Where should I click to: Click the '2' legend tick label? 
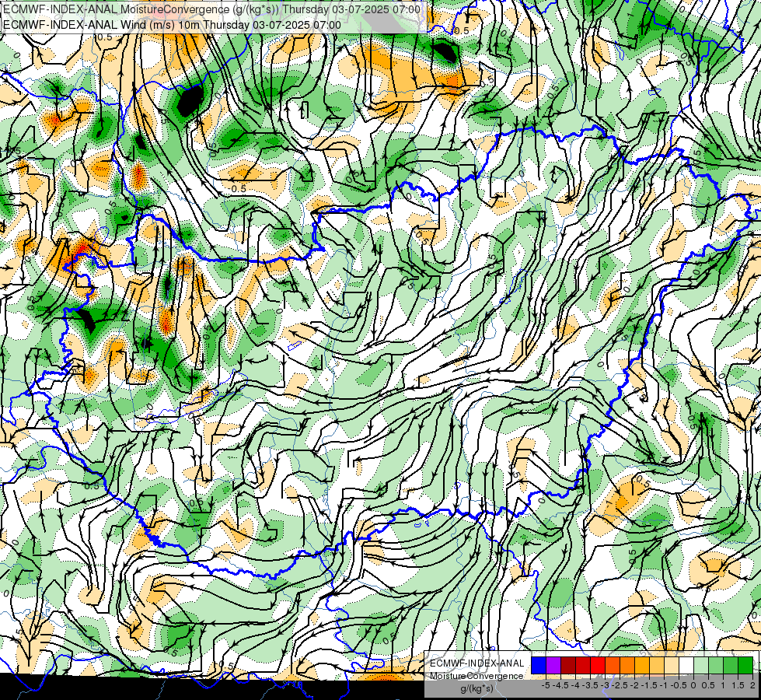pos(752,685)
